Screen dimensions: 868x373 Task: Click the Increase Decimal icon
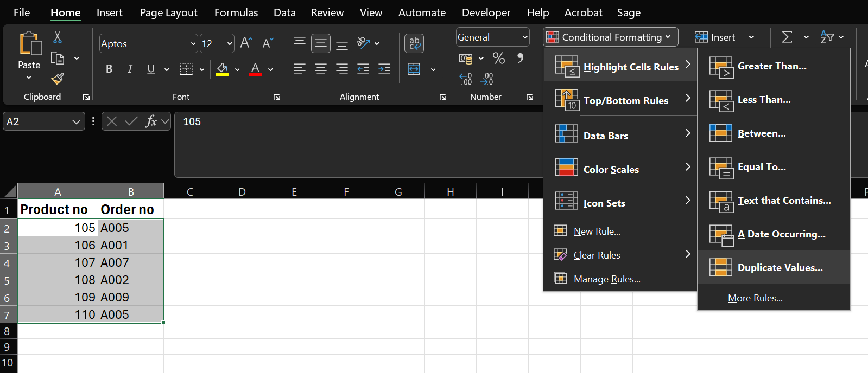tap(466, 79)
